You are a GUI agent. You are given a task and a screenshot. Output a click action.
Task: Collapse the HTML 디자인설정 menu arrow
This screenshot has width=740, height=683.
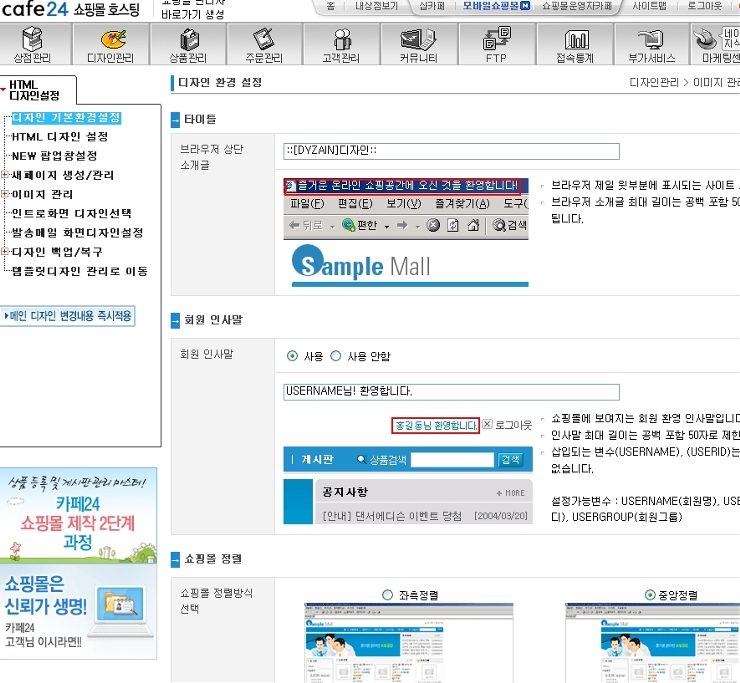pyautogui.click(x=3, y=89)
